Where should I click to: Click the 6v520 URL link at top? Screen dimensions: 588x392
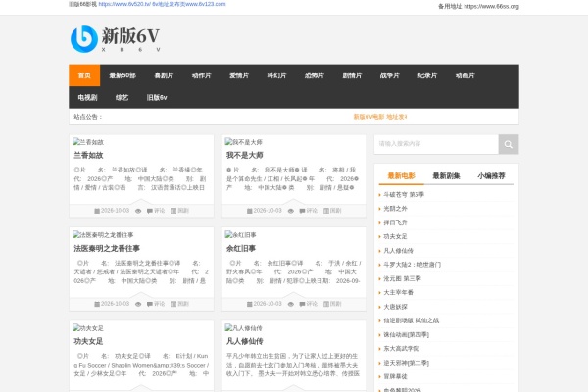tap(124, 4)
